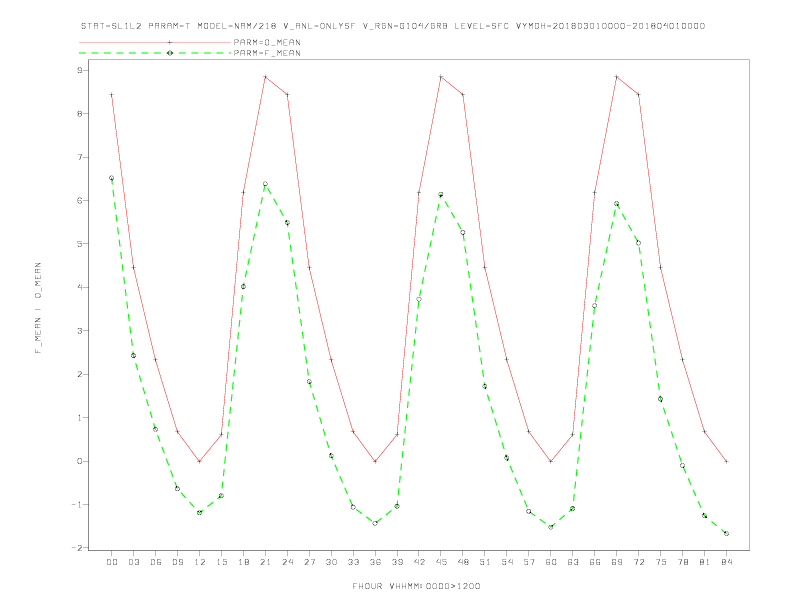Screen dimensions: 792x612
Task: Click the x-axis tick label 24
Action: [x=287, y=562]
